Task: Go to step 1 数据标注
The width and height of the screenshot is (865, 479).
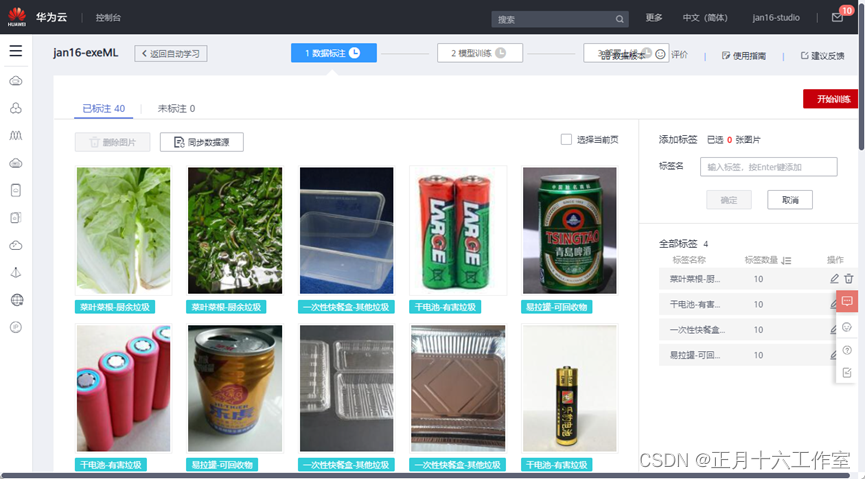Action: coord(334,53)
